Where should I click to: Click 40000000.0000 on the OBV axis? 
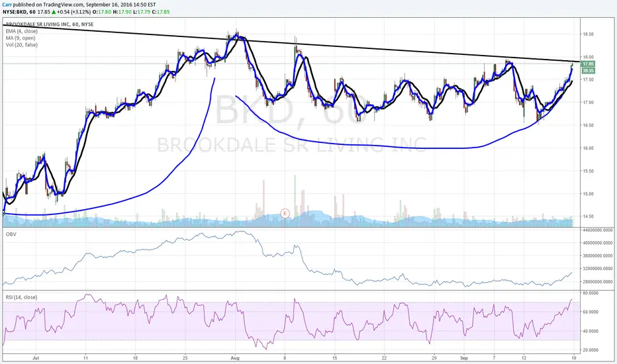tap(598, 243)
